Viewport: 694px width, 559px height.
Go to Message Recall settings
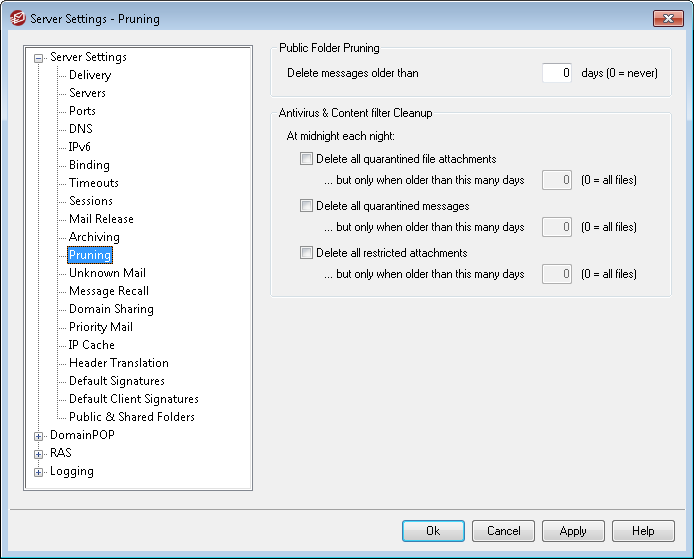[109, 291]
